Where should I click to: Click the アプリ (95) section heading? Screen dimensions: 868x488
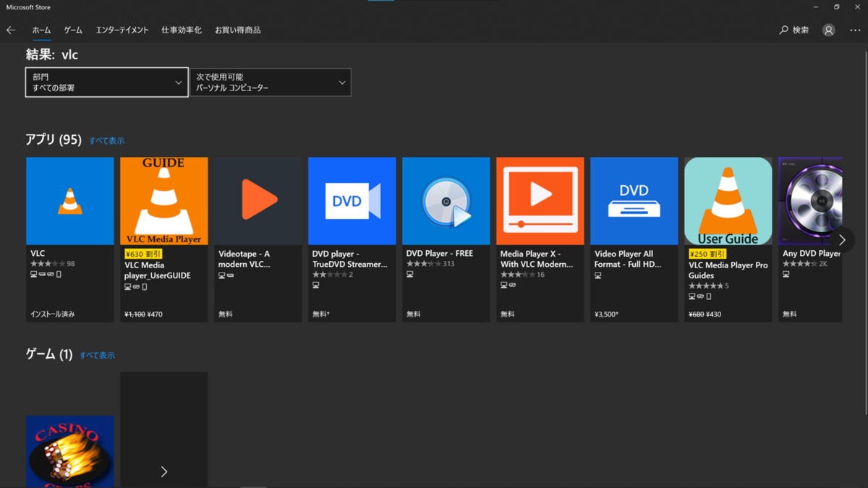(x=54, y=140)
